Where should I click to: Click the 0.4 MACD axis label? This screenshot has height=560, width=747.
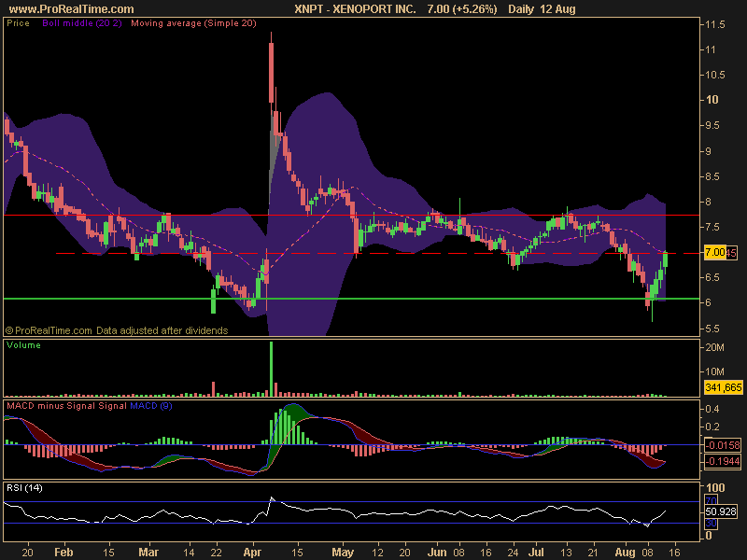pyautogui.click(x=712, y=409)
